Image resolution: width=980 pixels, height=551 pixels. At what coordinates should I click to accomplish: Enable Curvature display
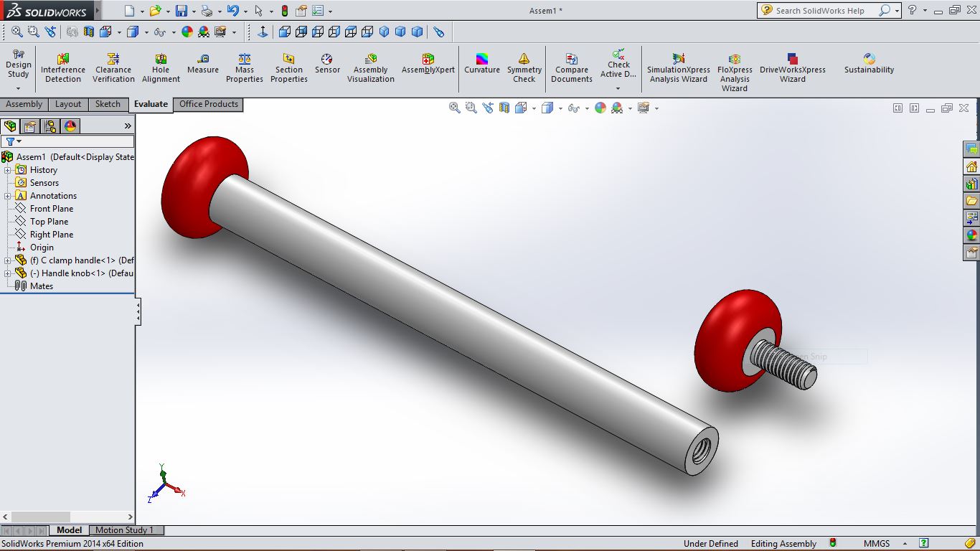[482, 64]
